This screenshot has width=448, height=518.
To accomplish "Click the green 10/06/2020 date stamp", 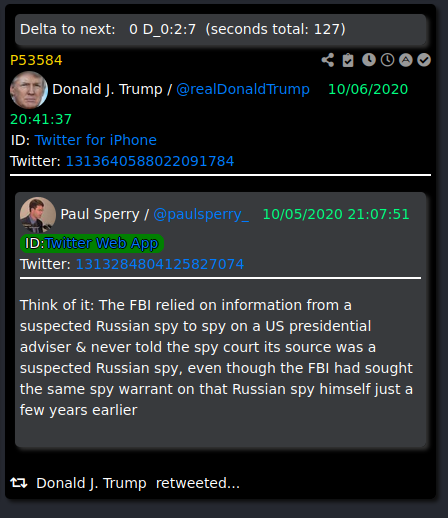I will [368, 89].
